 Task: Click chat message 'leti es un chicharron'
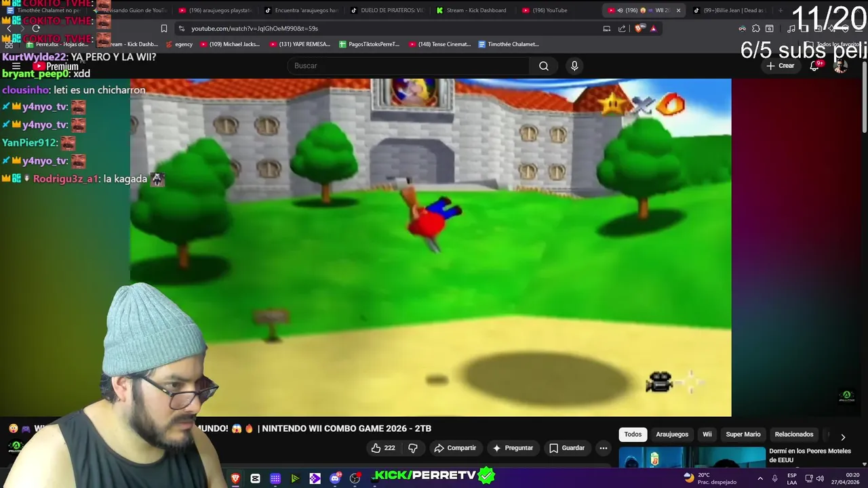click(100, 89)
